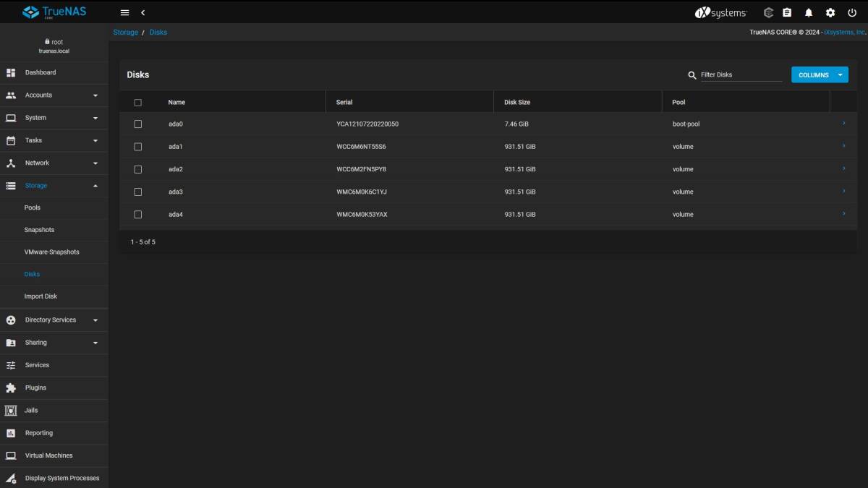The height and width of the screenshot is (488, 868).
Task: Click the 7.46 GiB size cell
Action: pyautogui.click(x=516, y=124)
